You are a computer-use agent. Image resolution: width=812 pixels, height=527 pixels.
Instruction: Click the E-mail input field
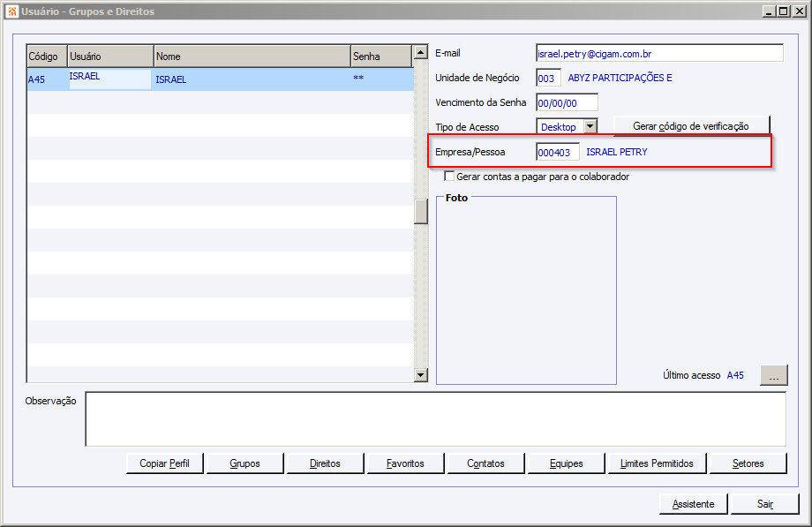(660, 53)
